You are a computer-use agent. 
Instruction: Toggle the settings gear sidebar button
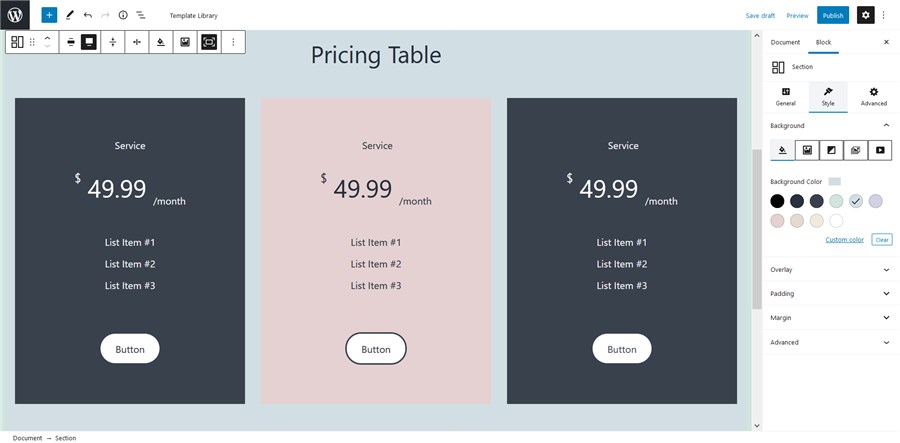866,15
